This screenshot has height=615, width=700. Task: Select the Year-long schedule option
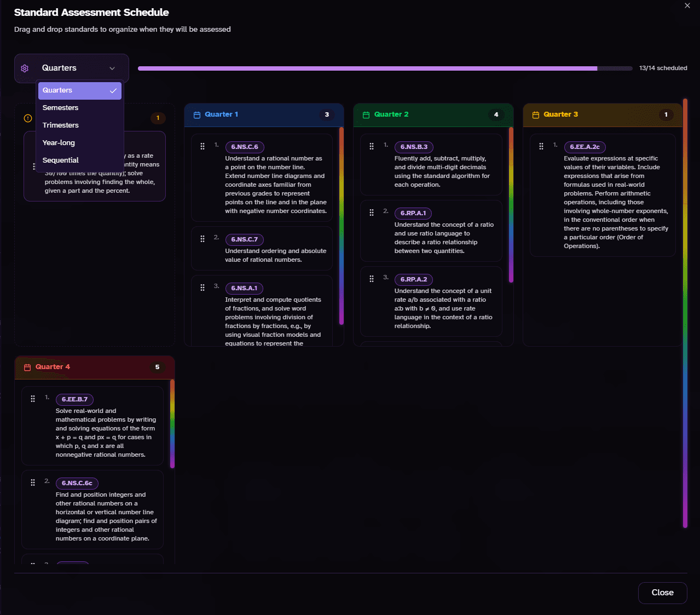pos(80,143)
